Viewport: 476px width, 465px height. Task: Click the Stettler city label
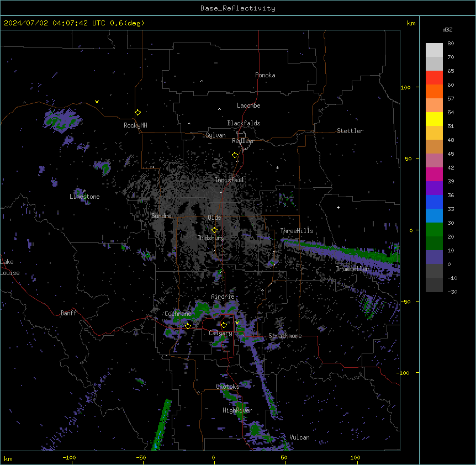[350, 131]
